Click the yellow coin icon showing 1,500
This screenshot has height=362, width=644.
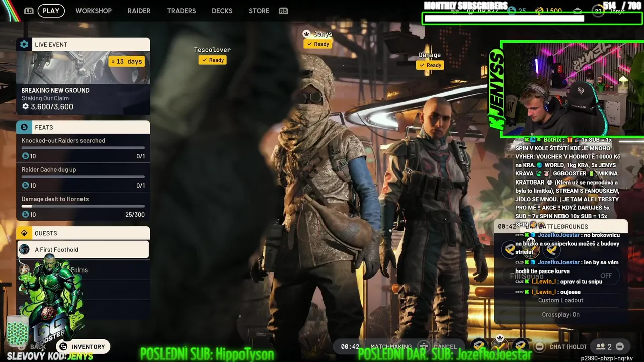coord(539,11)
